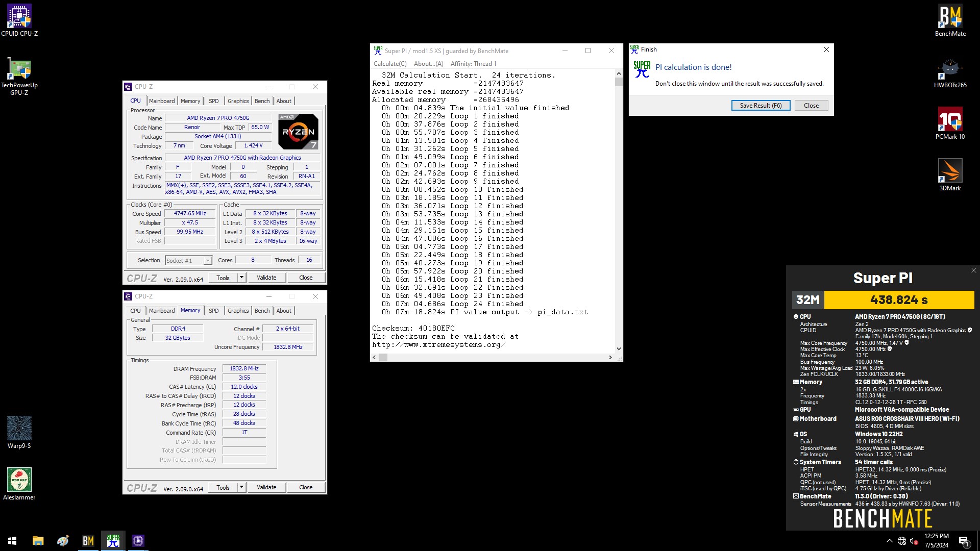The width and height of the screenshot is (980, 551).
Task: Expand Tools dropdown arrow in lower CPU-Z
Action: (241, 487)
